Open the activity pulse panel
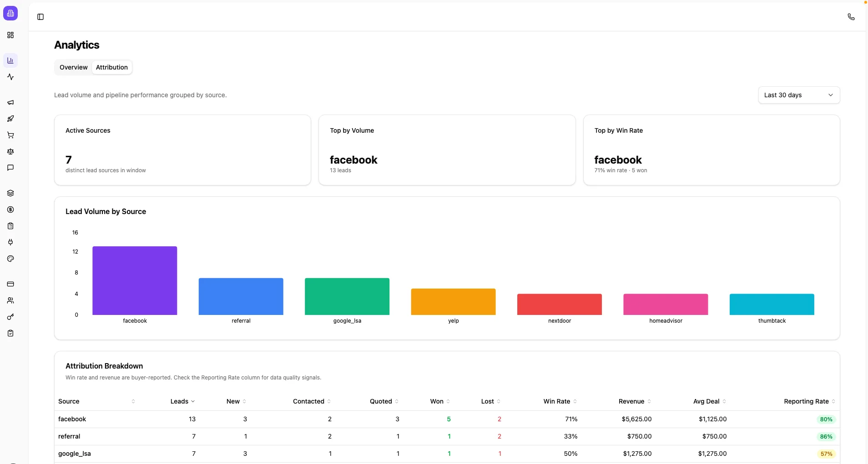 (10, 77)
